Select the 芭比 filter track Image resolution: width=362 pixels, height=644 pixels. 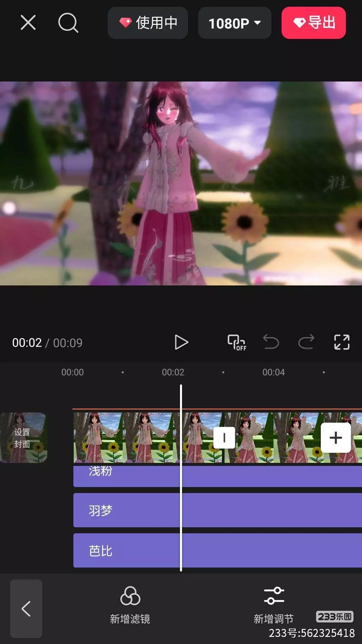[218, 550]
